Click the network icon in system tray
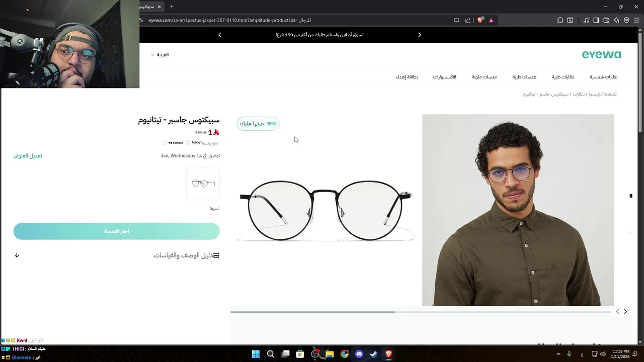The width and height of the screenshot is (644, 362). click(594, 354)
